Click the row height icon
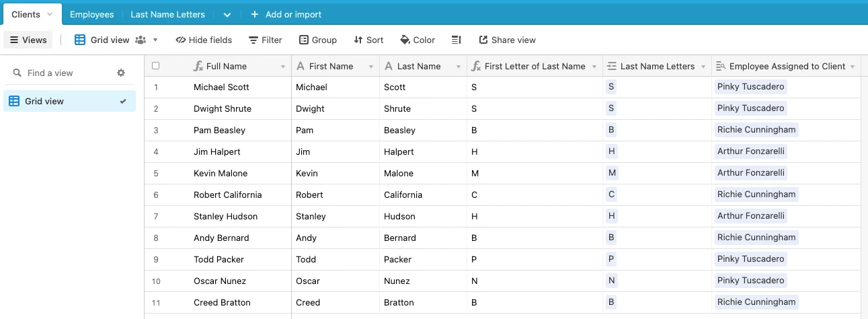The width and height of the screenshot is (868, 319). click(457, 40)
